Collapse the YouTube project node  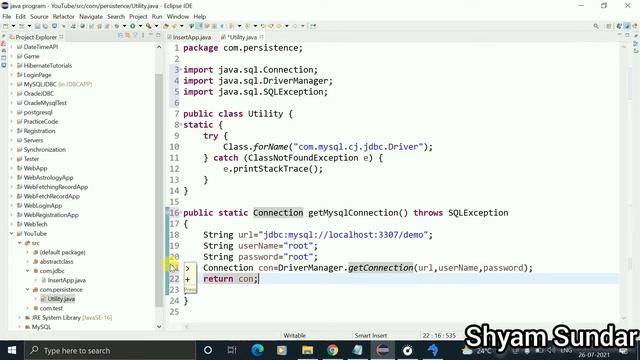[x=11, y=233]
